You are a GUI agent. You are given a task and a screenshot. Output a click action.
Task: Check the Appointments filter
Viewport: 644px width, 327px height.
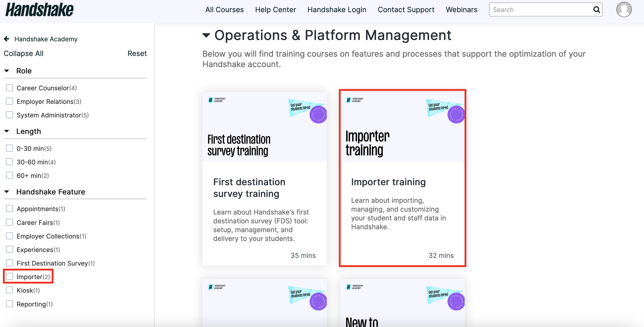[x=9, y=208]
